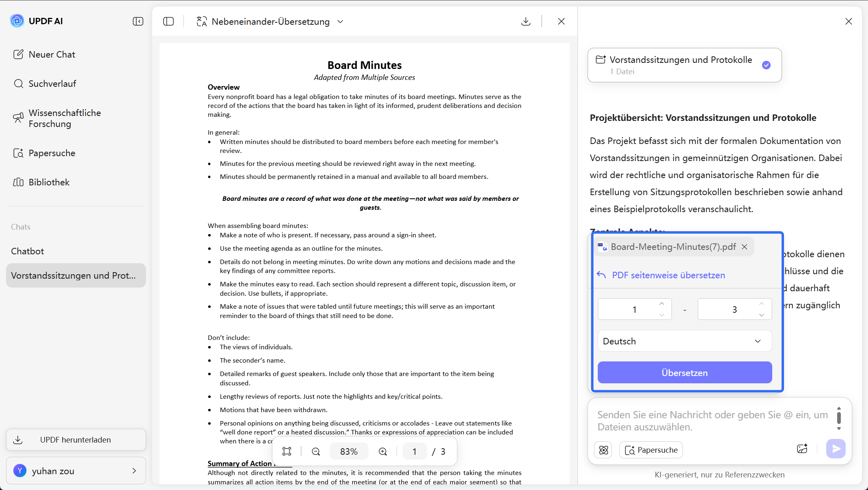Select the Vorstandssitzungen und Prot... chat
The height and width of the screenshot is (490, 868).
point(76,275)
